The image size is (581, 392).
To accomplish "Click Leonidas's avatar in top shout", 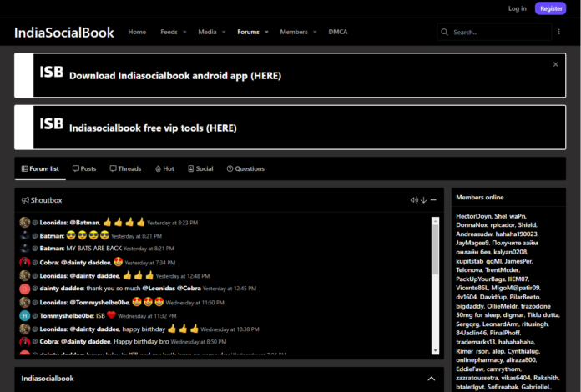I will pyautogui.click(x=25, y=223).
